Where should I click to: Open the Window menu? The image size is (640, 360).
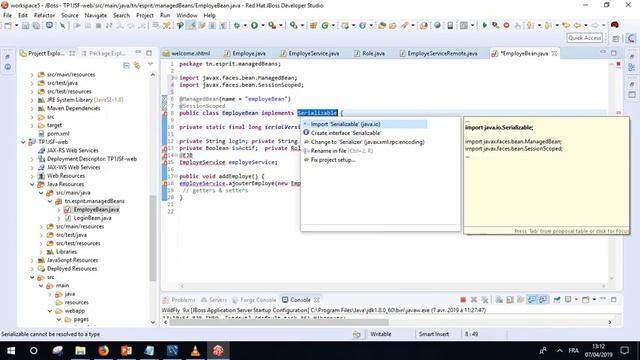[x=187, y=15]
